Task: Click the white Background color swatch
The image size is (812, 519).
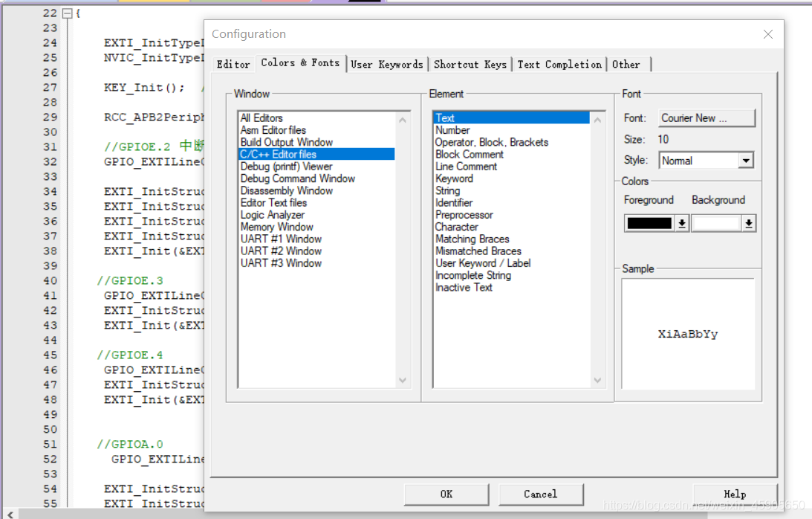Action: pyautogui.click(x=716, y=224)
